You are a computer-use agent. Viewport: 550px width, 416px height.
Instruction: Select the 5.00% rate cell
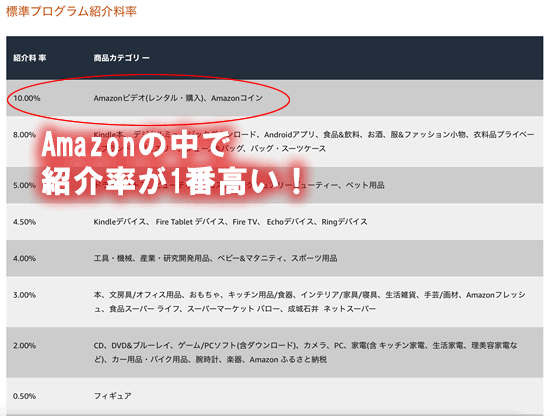[x=25, y=185]
